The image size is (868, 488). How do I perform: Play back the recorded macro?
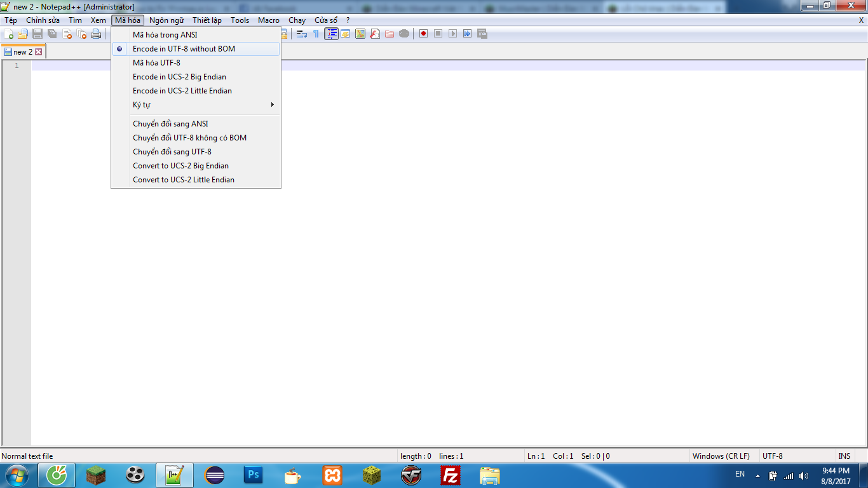point(453,34)
